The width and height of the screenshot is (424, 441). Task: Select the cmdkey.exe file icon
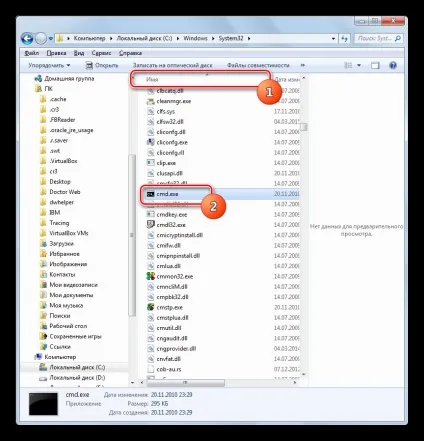[151, 214]
